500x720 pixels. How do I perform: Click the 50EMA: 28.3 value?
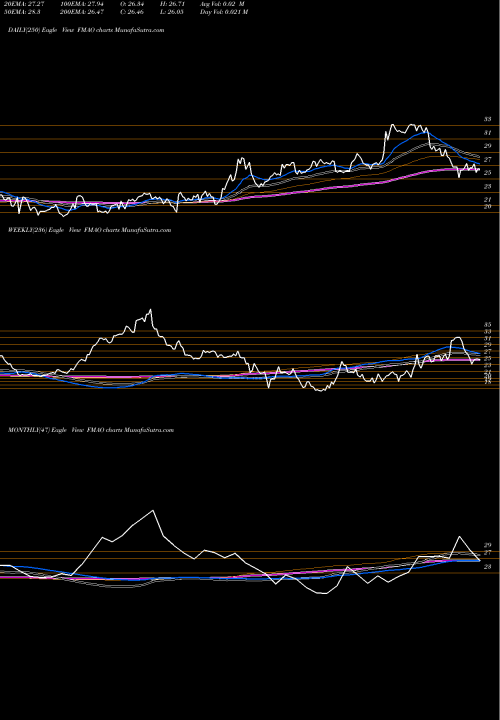point(22,12)
